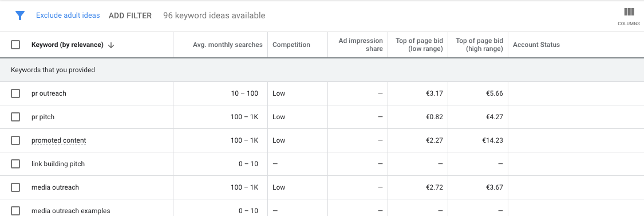Click the €14.23 high bid value
The width and height of the screenshot is (644, 216).
492,140
